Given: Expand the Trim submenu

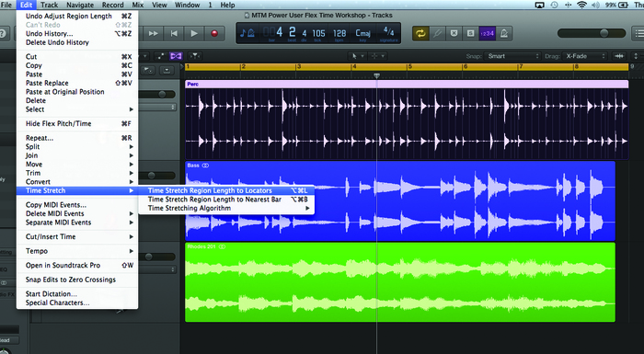Looking at the screenshot, I should (x=77, y=173).
